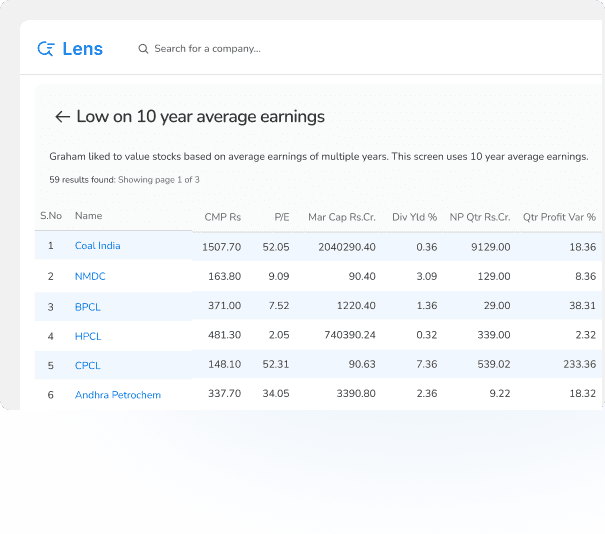
Task: Sort by the CMP Rs column header
Action: (223, 217)
